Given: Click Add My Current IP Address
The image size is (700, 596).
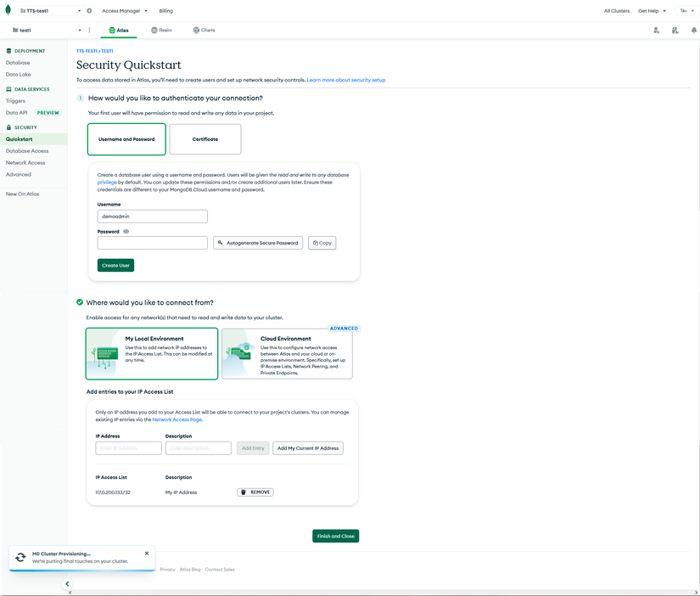Looking at the screenshot, I should 308,448.
